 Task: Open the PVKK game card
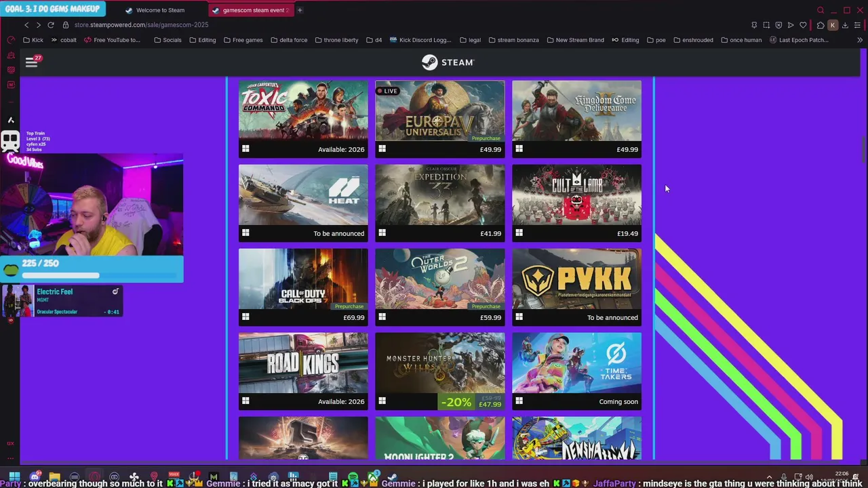(576, 287)
